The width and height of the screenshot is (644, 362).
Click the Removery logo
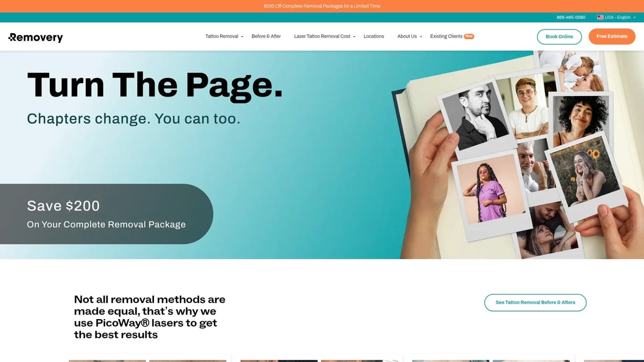(x=35, y=37)
